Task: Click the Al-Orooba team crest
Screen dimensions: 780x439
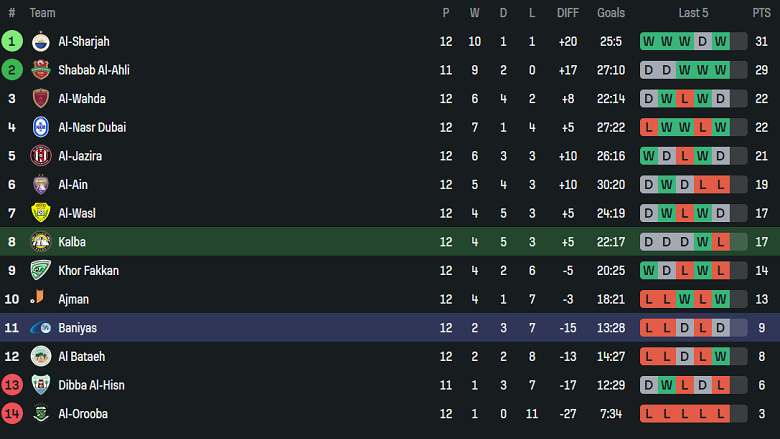Action: 40,414
